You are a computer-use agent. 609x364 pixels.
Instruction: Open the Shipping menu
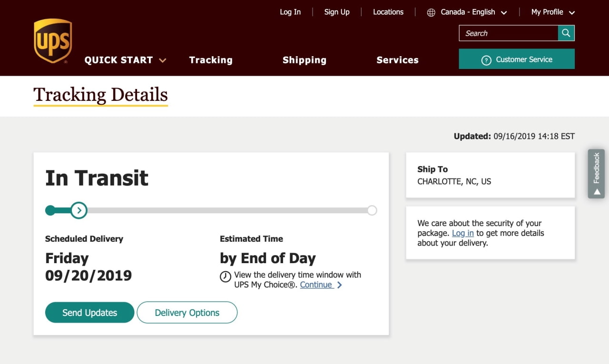click(304, 60)
